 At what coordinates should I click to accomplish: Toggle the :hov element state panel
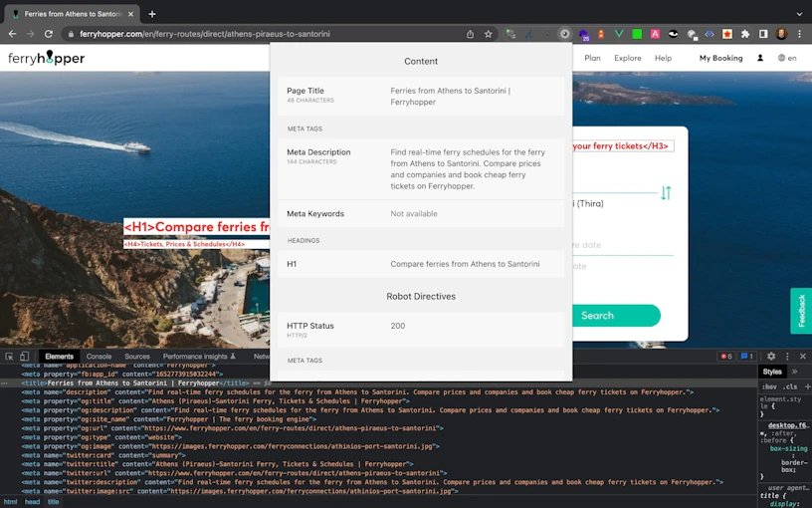768,386
